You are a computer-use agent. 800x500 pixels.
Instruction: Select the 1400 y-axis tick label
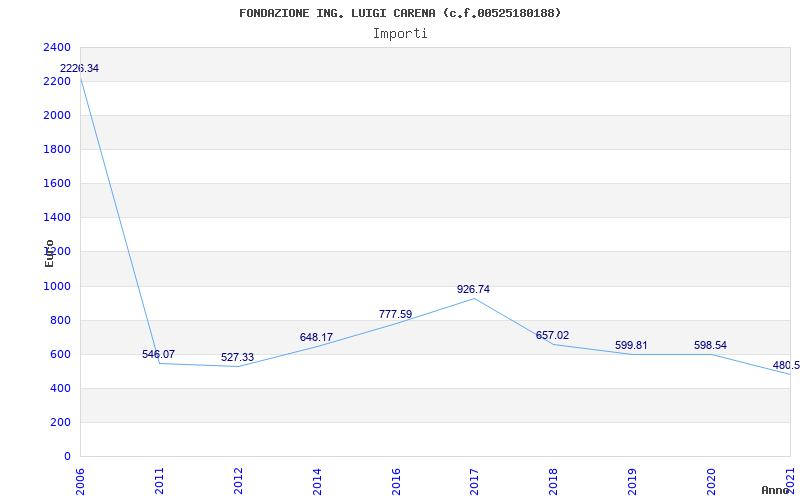[58, 218]
